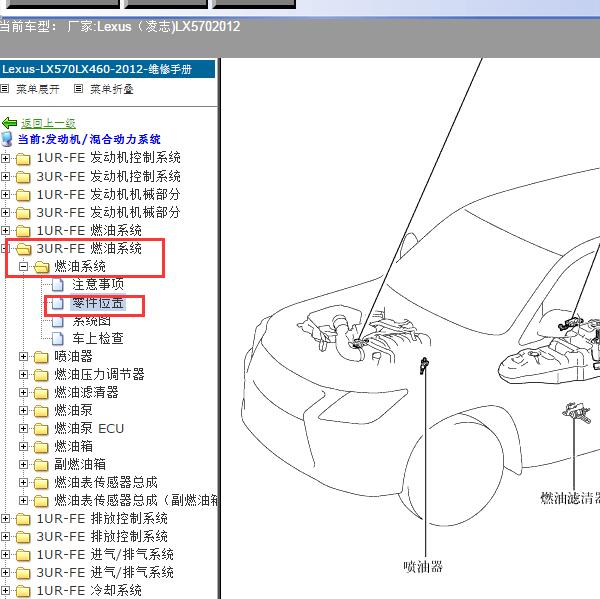Screen dimensions: 600x599
Task: Click the 注意事项 document icon
Action: pos(58,285)
